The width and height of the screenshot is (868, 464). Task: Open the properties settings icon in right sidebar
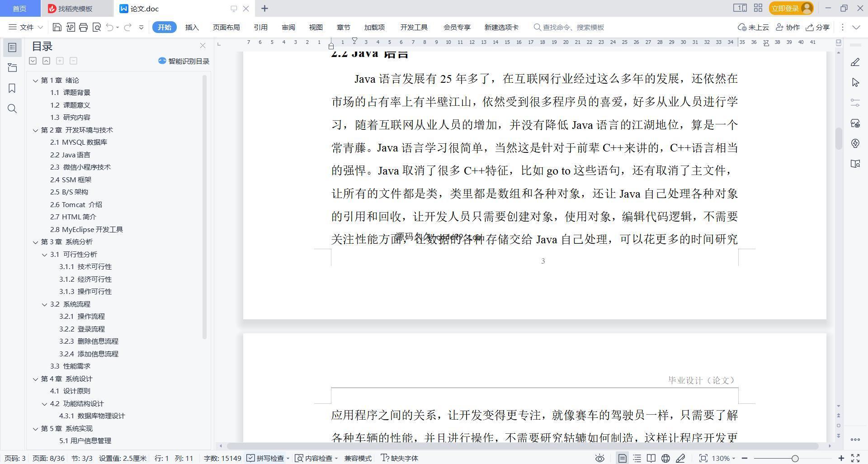click(855, 103)
